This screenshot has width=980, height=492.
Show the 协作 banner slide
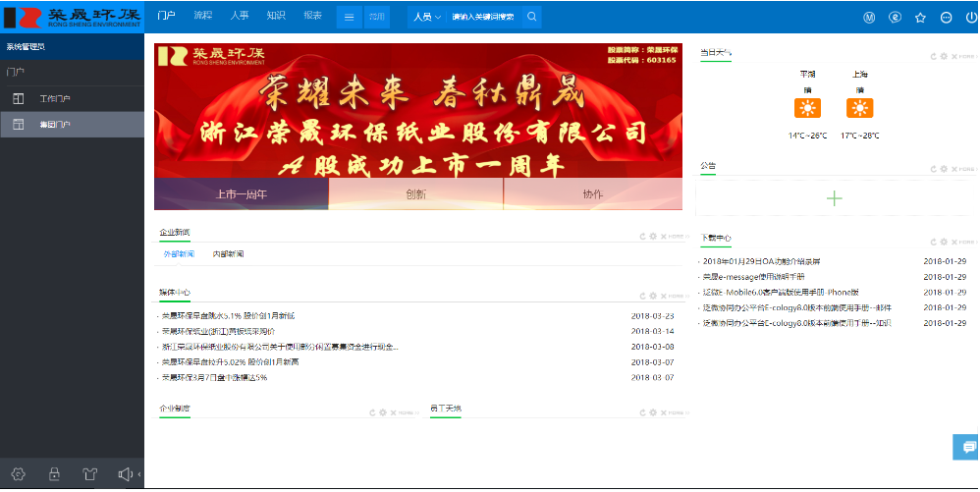tap(593, 194)
